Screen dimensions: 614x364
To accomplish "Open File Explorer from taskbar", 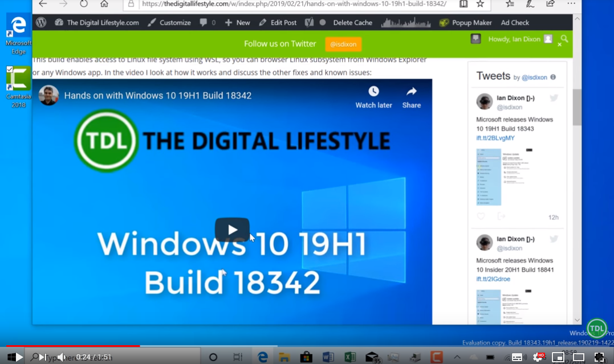I will [x=284, y=357].
